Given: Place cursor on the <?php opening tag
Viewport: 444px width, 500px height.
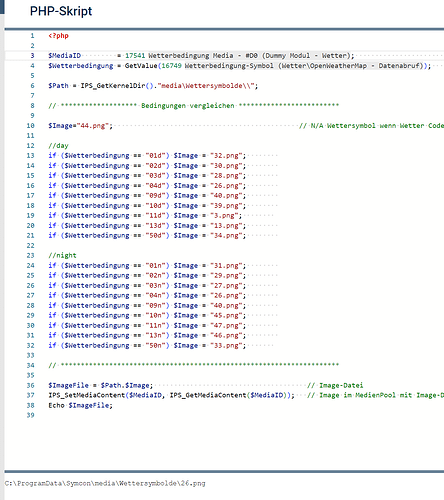Looking at the screenshot, I should 58,36.
